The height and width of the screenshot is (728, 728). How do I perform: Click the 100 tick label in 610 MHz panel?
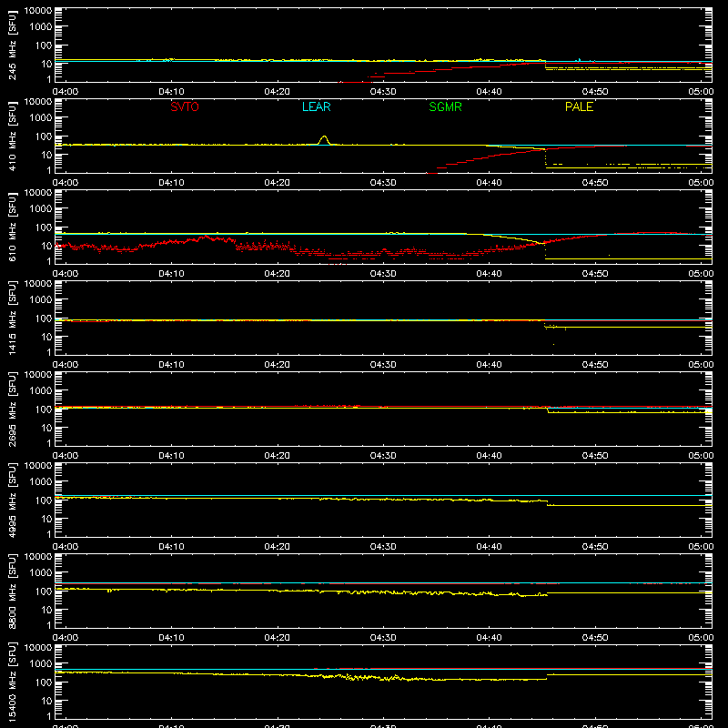click(x=44, y=227)
